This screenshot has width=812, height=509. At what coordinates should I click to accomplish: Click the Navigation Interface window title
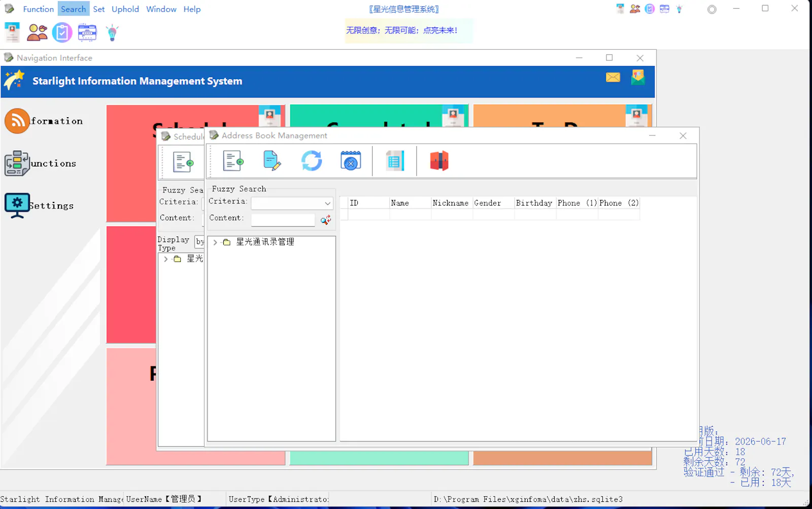pyautogui.click(x=54, y=58)
